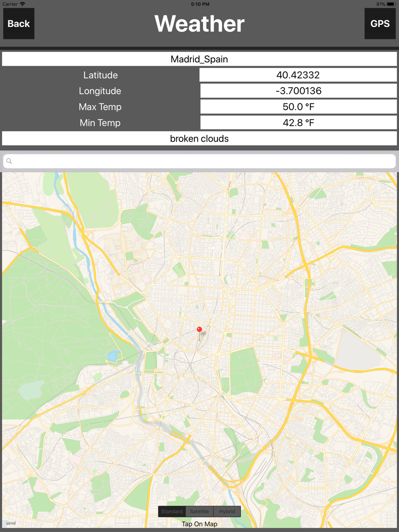Click the latitude value 40.42332
The height and width of the screenshot is (532, 399).
298,75
